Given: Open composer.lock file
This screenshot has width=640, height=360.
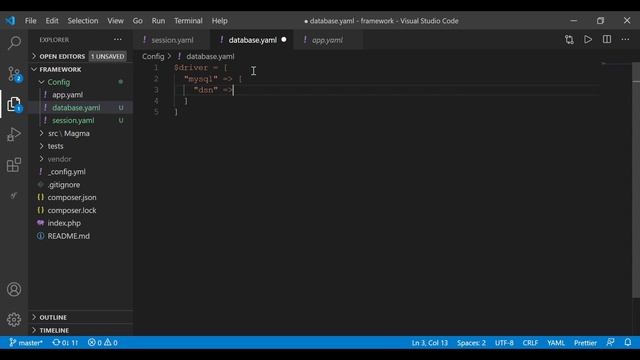Looking at the screenshot, I should (72, 210).
